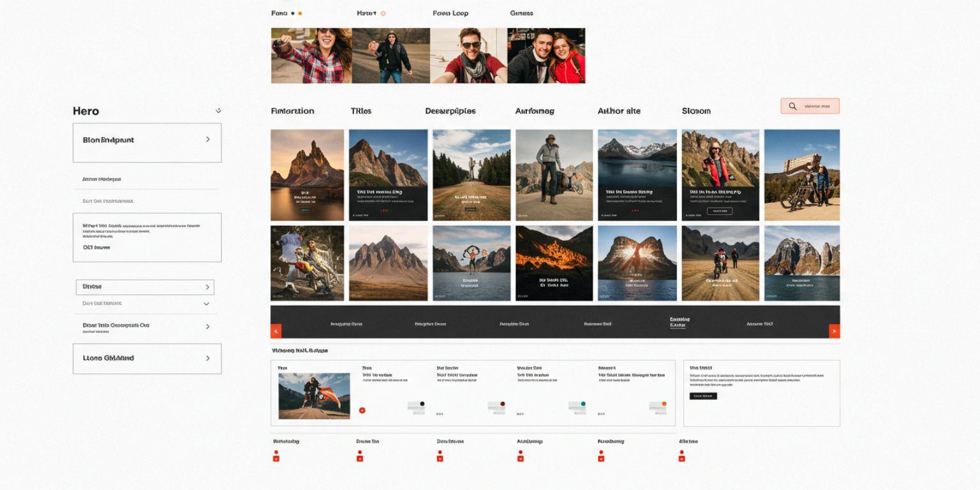980x490 pixels.
Task: Click the left arrow on the dark carousel bar
Action: [275, 331]
